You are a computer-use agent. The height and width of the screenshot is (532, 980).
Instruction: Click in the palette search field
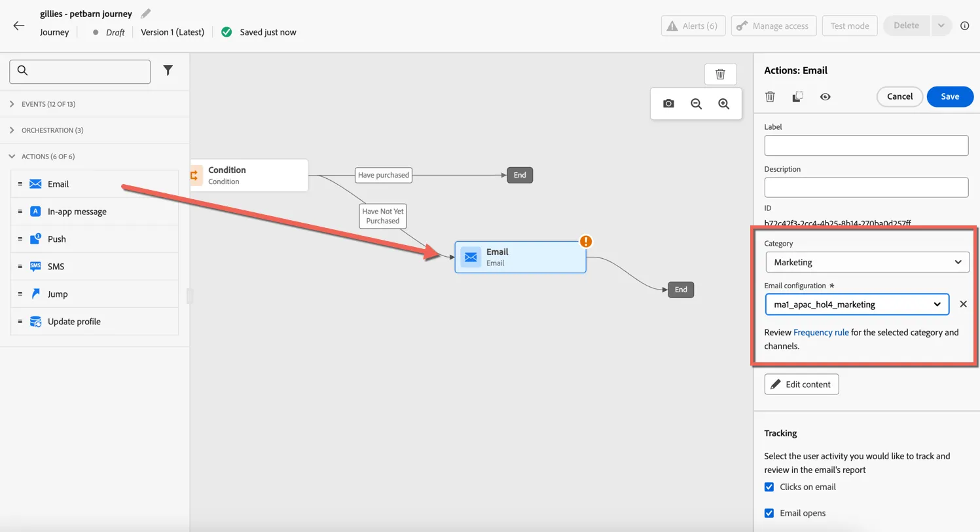click(x=80, y=71)
